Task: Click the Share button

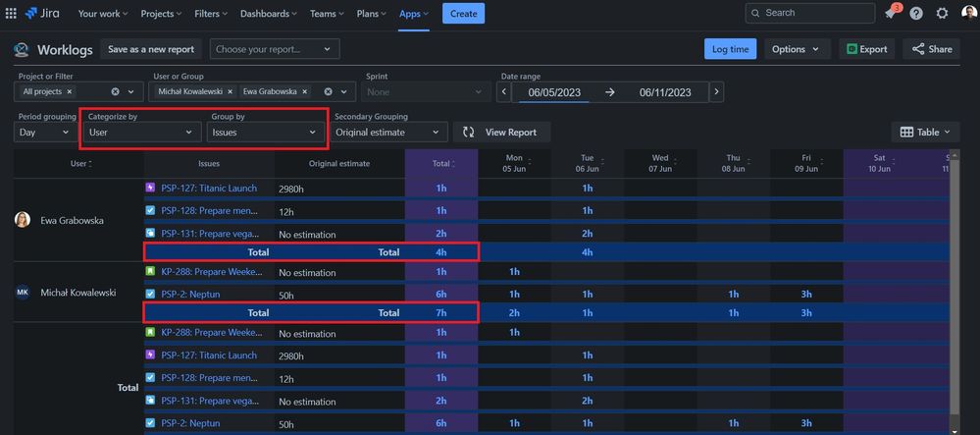Action: point(931,49)
